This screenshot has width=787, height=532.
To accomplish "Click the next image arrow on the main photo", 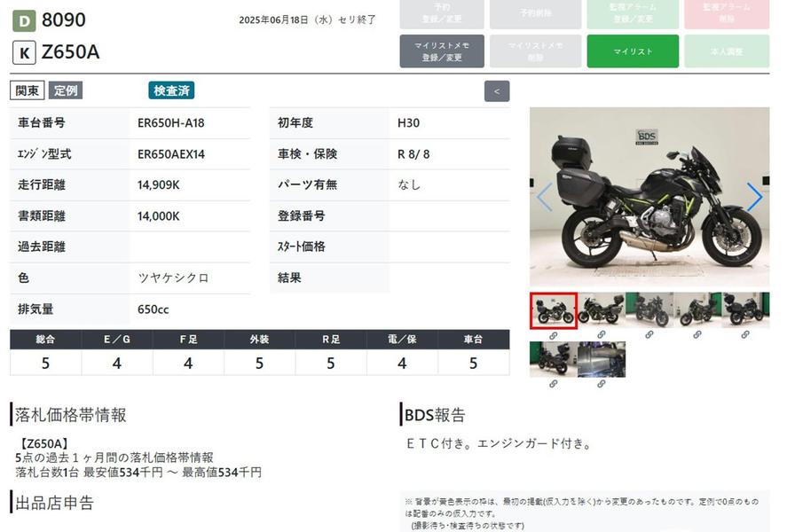I will click(x=754, y=197).
